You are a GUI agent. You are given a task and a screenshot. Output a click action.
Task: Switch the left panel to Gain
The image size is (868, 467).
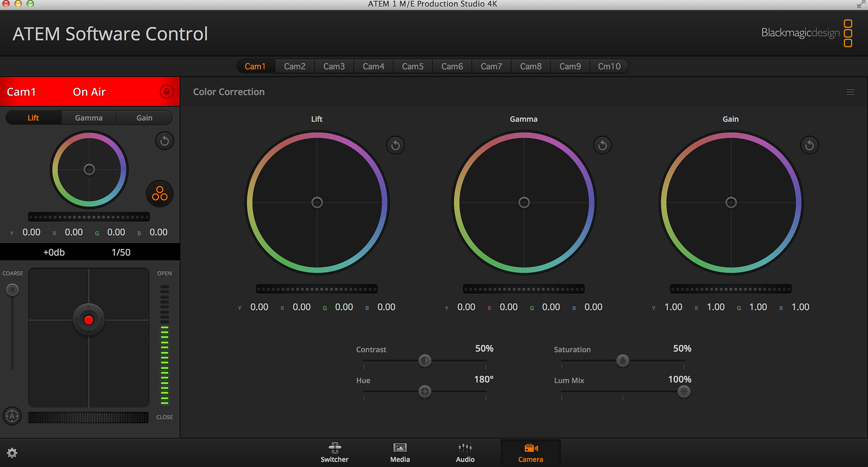(x=144, y=117)
